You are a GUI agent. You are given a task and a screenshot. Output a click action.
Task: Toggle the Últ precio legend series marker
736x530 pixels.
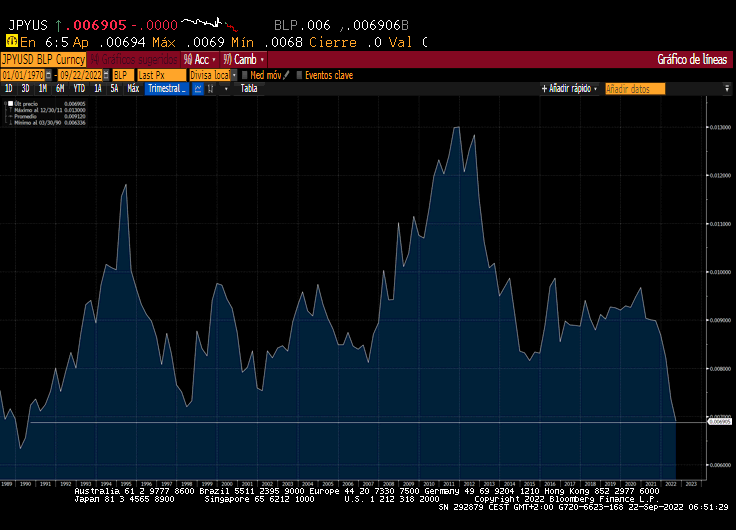point(10,104)
